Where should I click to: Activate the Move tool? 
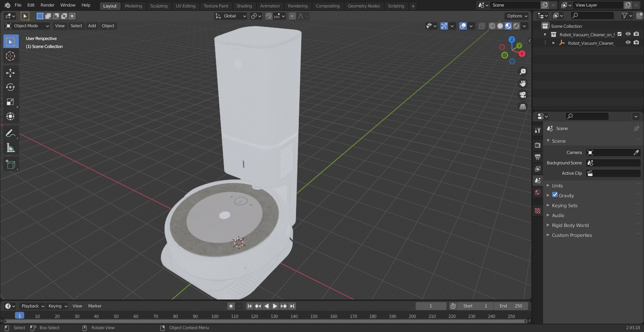click(10, 73)
